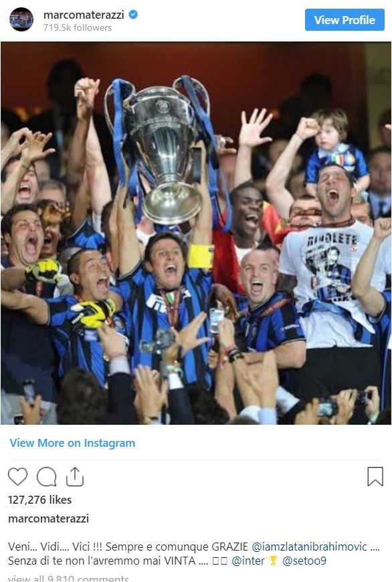Share the post using the upload arrow icon

(x=75, y=476)
